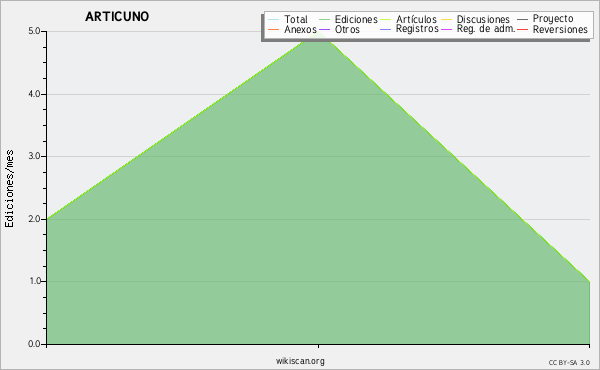
Task: Click the chart title 'ARTICUNO'
Action: pyautogui.click(x=117, y=16)
